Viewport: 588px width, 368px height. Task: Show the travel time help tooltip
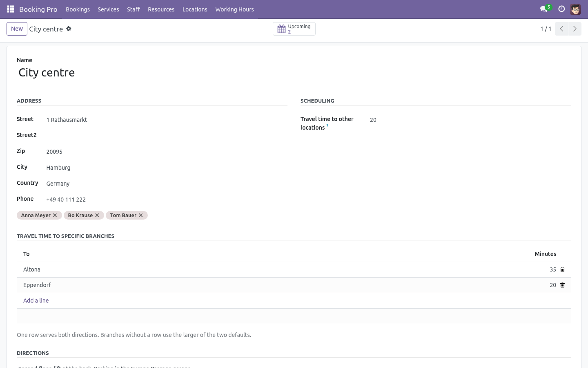(327, 126)
